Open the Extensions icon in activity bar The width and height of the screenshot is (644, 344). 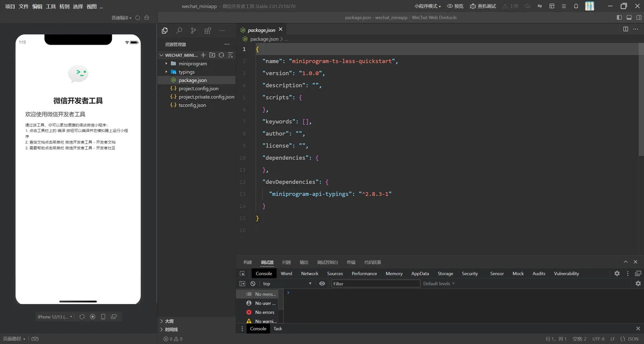(208, 31)
